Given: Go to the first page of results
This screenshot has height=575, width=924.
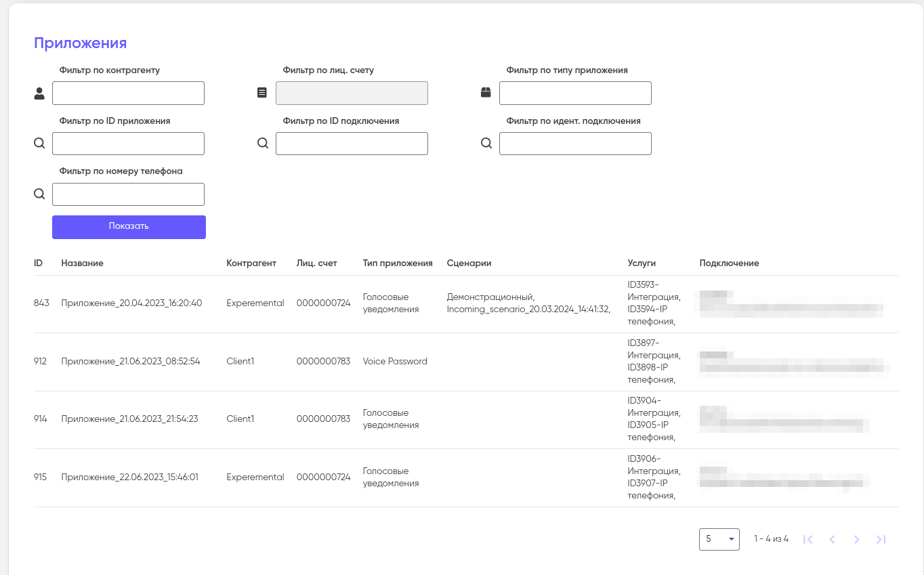Looking at the screenshot, I should tap(807, 539).
